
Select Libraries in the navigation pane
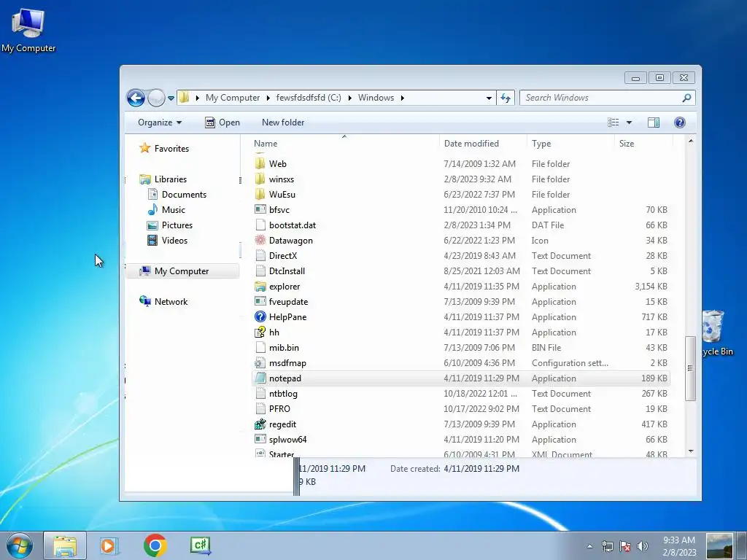pyautogui.click(x=163, y=179)
